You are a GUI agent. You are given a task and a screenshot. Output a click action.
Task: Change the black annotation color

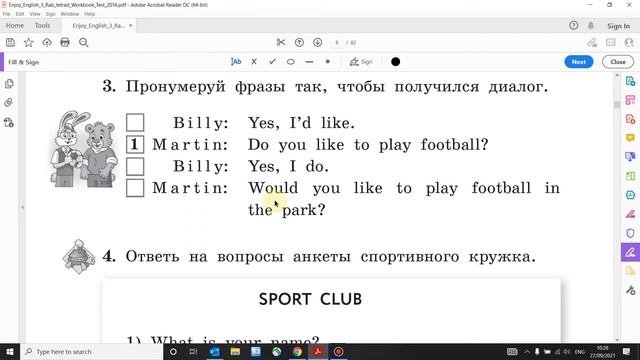click(x=396, y=62)
